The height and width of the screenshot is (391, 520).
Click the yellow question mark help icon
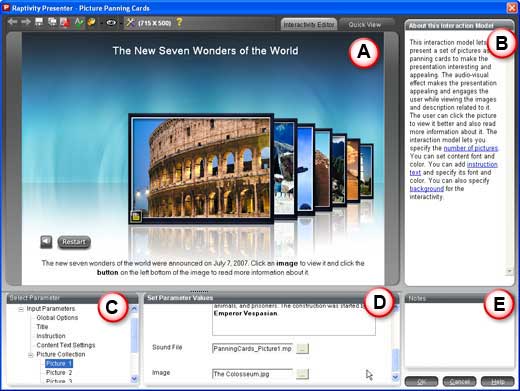[179, 22]
